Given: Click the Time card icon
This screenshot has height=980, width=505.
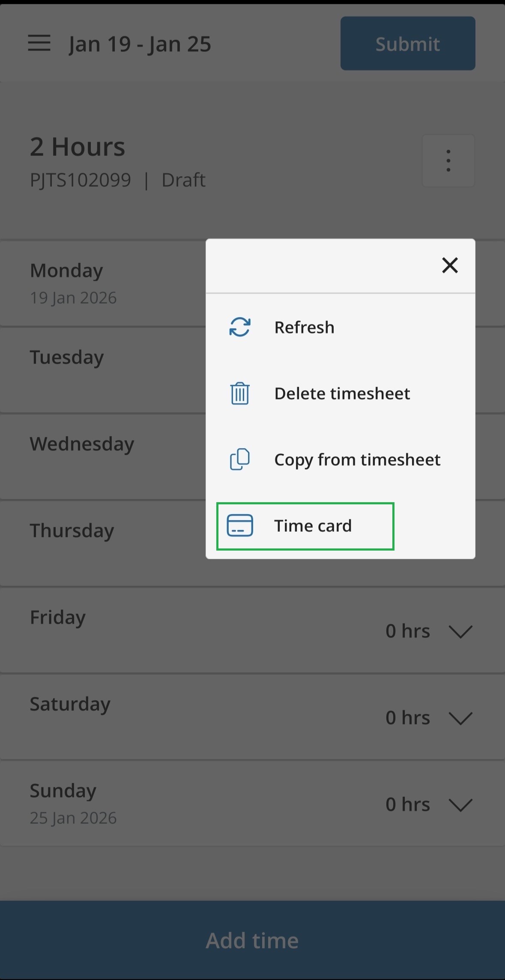Looking at the screenshot, I should [240, 526].
